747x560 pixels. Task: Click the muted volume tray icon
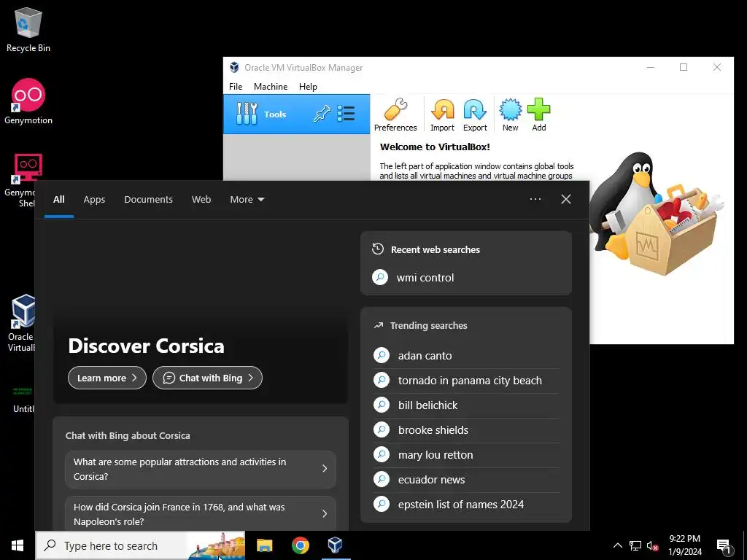point(652,545)
